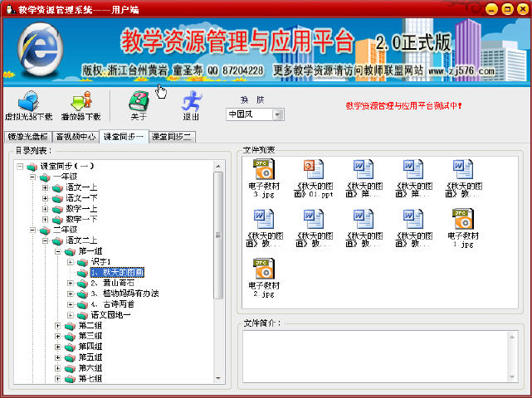Click the directory tree scrollbar up arrow
This screenshot has height=398, width=532.
point(218,166)
